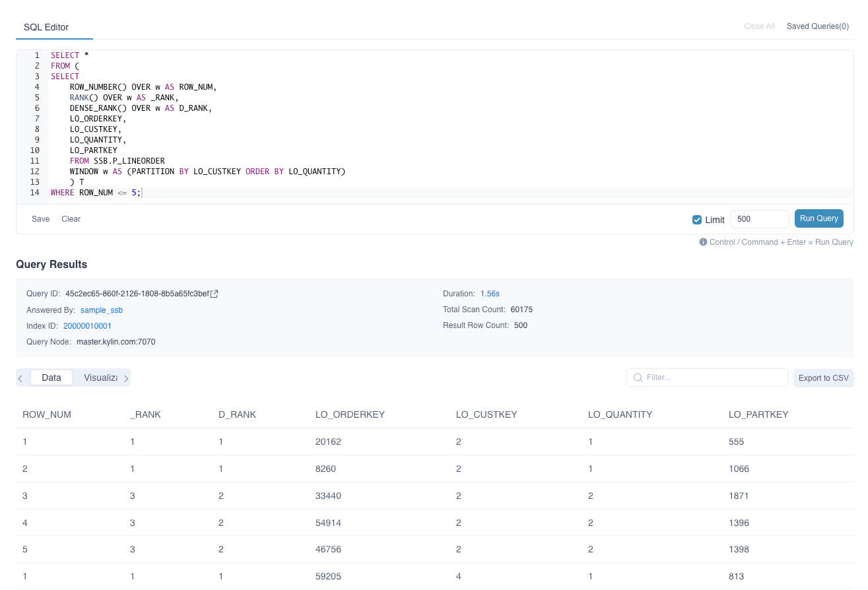868x590 pixels.
Task: Switch to the Visualization results tab
Action: tap(100, 377)
